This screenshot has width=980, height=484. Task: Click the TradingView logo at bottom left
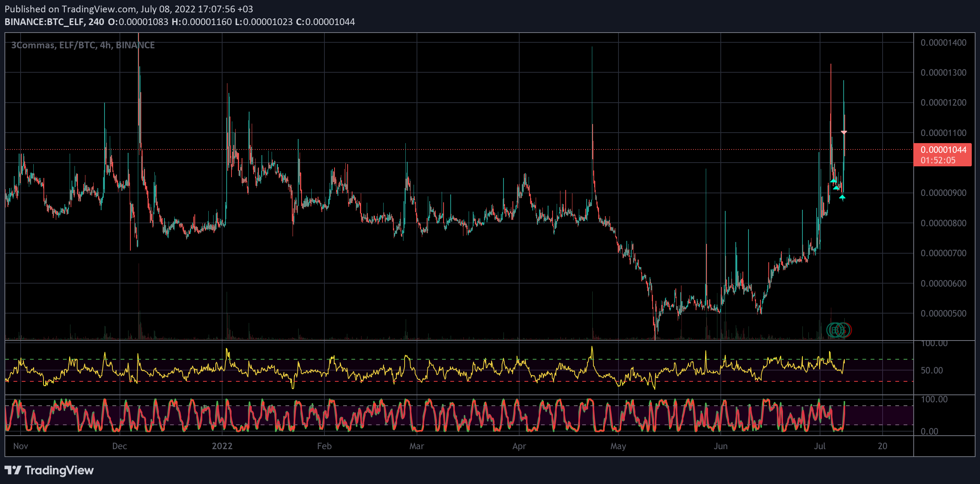pyautogui.click(x=49, y=470)
